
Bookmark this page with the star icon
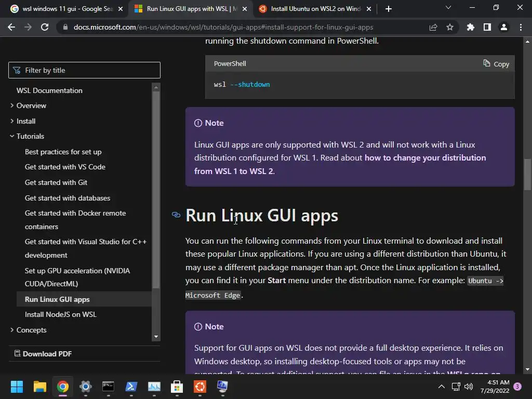tap(450, 27)
